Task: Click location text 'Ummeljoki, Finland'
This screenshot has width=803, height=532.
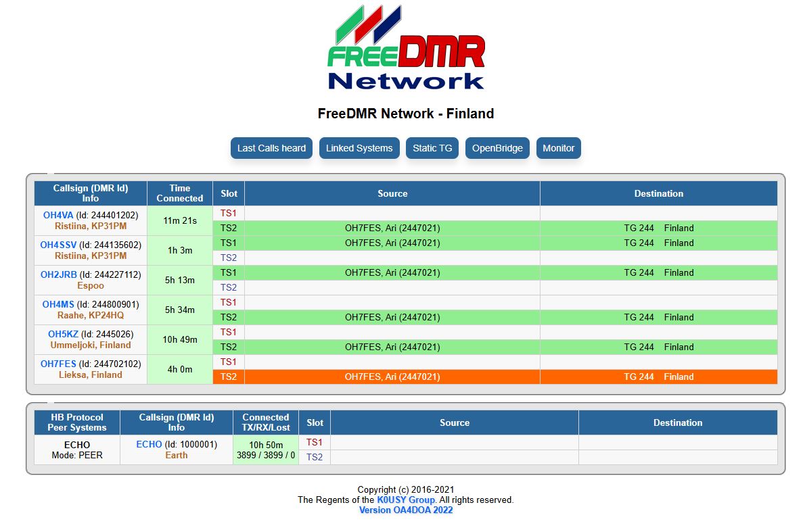Action: pos(91,345)
